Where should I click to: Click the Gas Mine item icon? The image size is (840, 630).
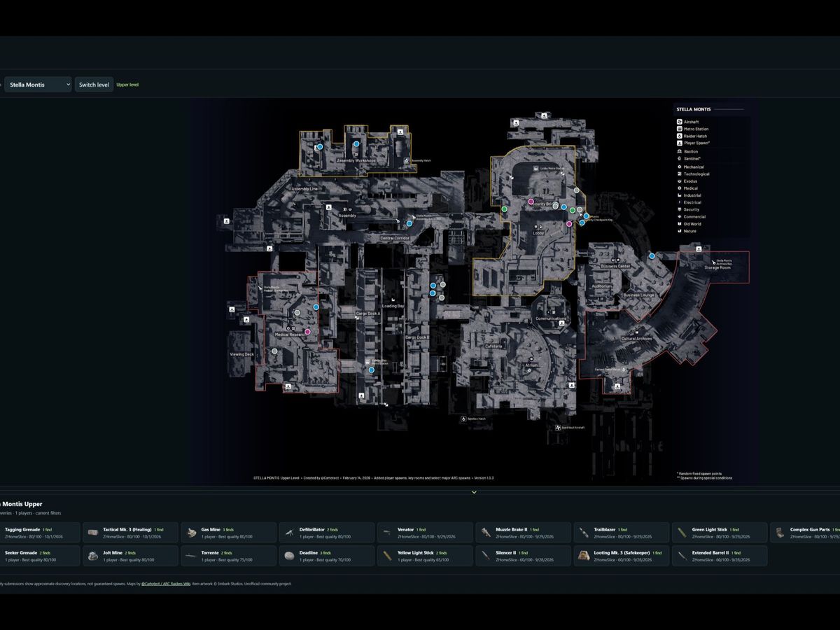[x=191, y=533]
